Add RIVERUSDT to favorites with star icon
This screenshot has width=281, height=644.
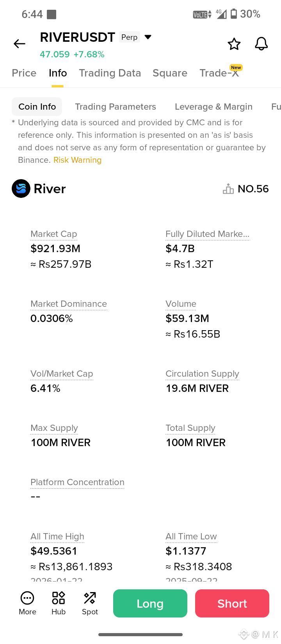click(234, 44)
